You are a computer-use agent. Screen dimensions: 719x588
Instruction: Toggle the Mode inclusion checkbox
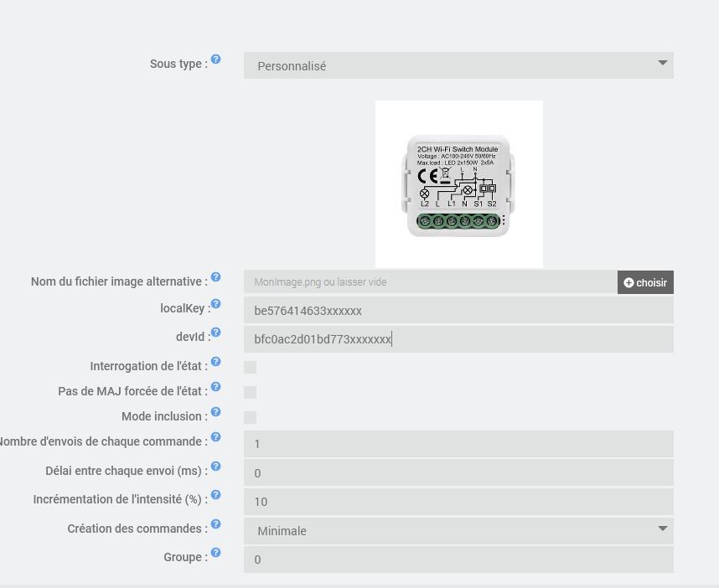pos(250,417)
